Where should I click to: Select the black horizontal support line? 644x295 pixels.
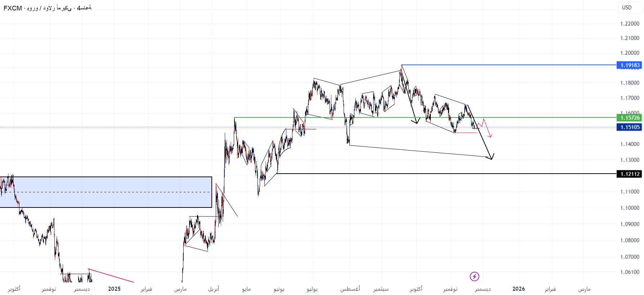click(432, 174)
